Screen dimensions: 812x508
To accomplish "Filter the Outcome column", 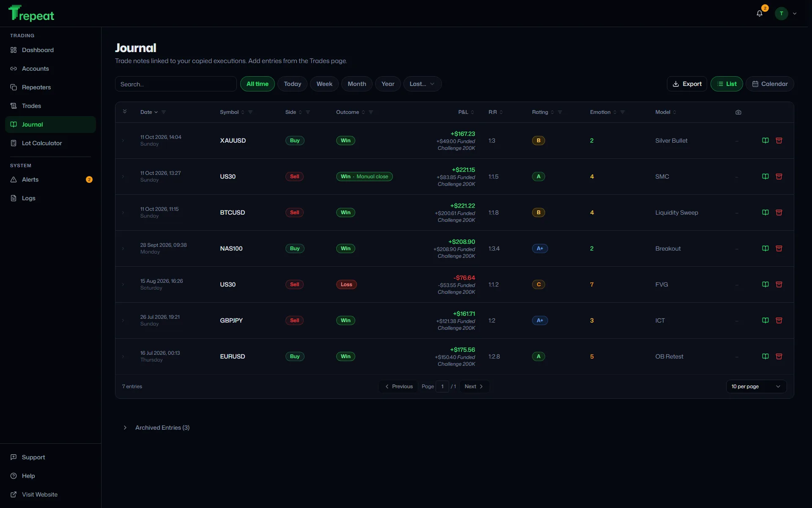I will [x=371, y=112].
